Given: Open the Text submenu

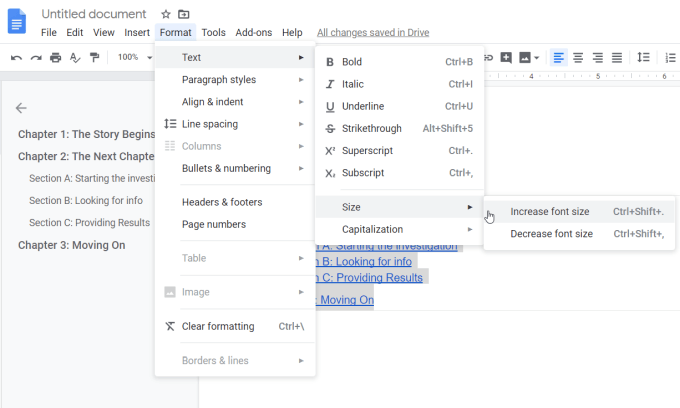Looking at the screenshot, I should click(x=235, y=57).
